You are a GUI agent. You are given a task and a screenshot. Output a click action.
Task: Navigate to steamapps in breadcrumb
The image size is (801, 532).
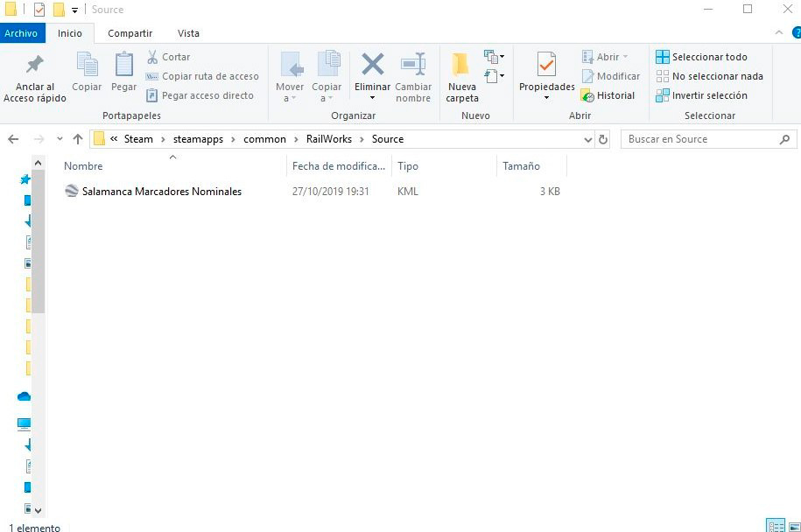pos(198,139)
